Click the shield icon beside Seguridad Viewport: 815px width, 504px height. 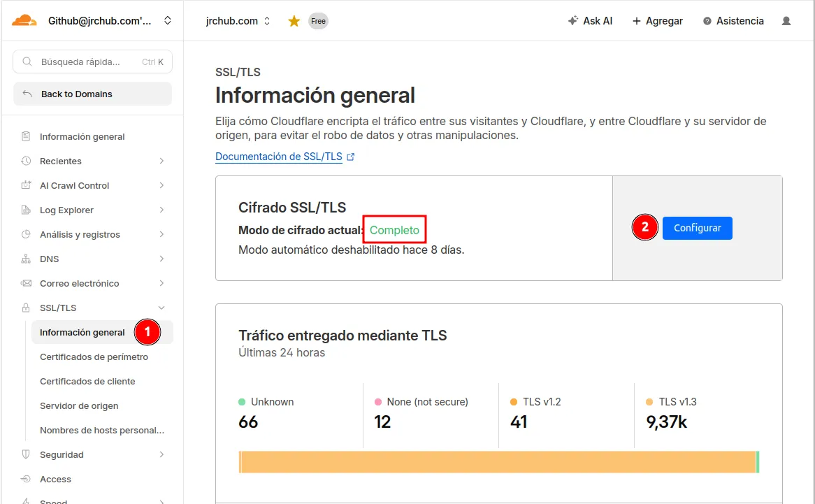(25, 454)
